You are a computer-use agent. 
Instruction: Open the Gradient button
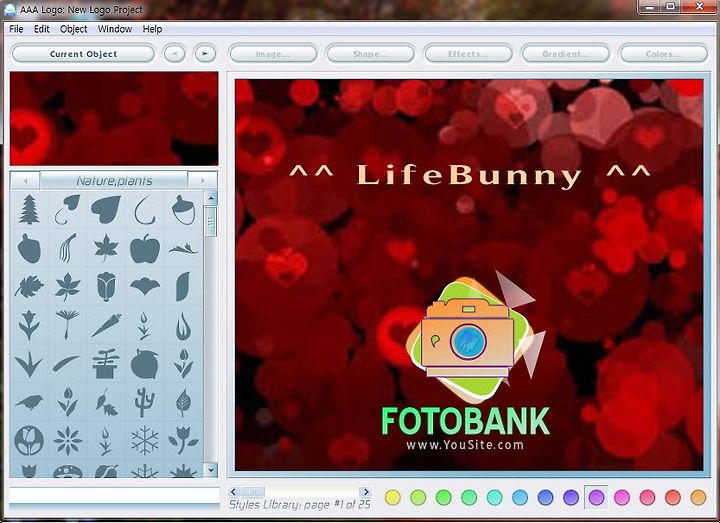click(565, 54)
